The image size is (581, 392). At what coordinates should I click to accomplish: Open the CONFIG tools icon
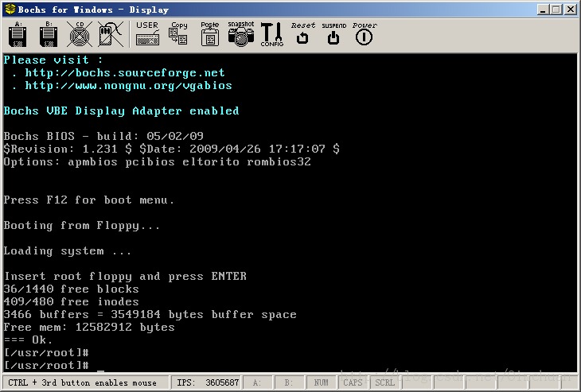[271, 35]
